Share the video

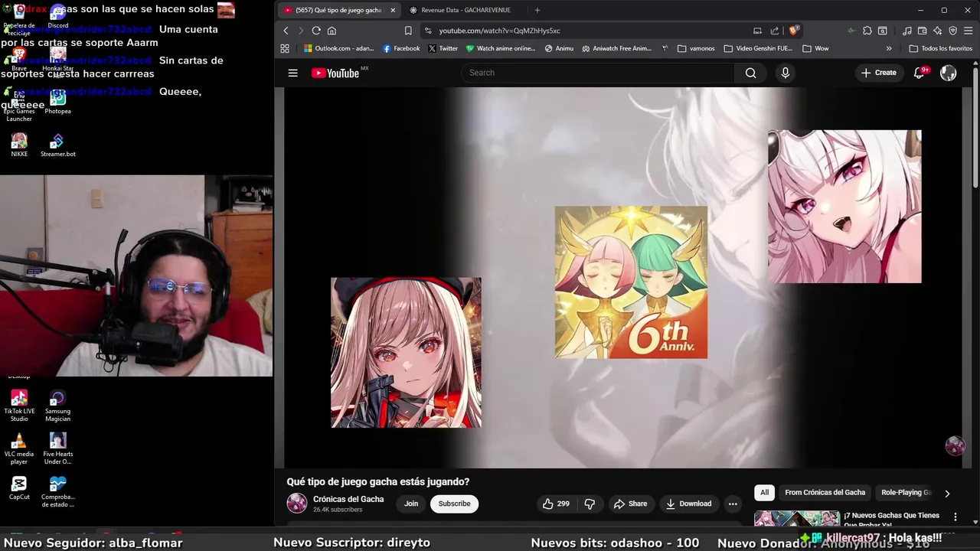click(630, 504)
